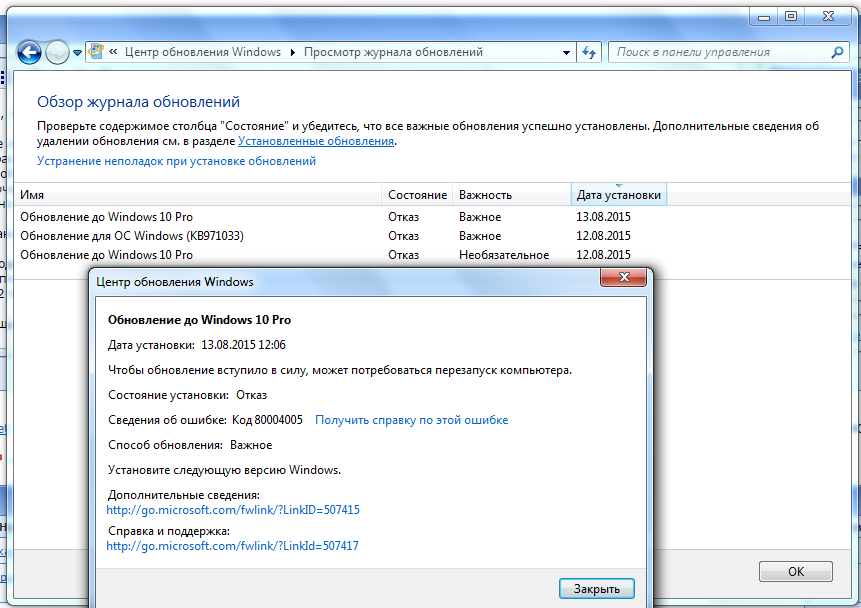861x608 pixels.
Task: Open Устранение неполадок при установке обновлений link
Action: tap(176, 161)
